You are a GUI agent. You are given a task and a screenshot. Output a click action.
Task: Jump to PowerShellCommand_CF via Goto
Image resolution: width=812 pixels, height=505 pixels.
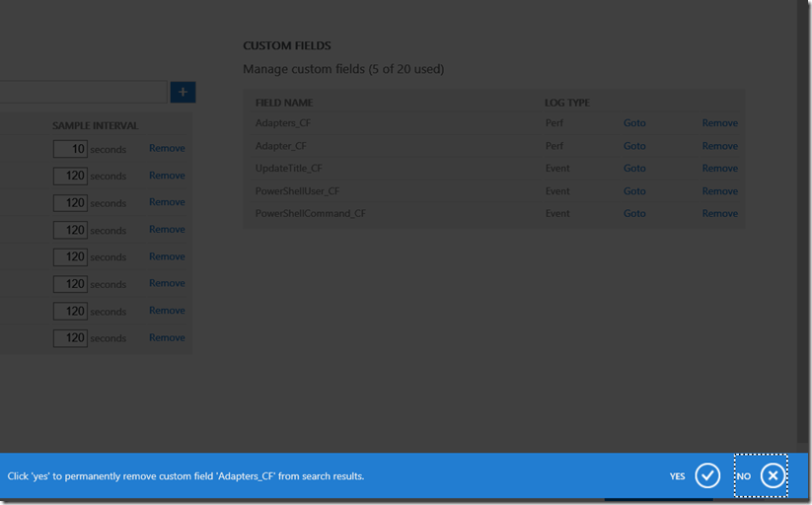click(634, 213)
